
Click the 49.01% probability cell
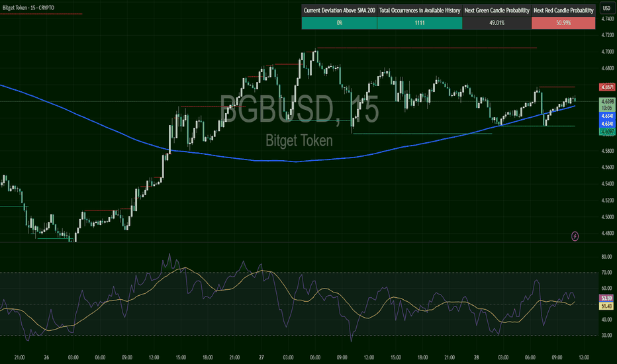[497, 23]
